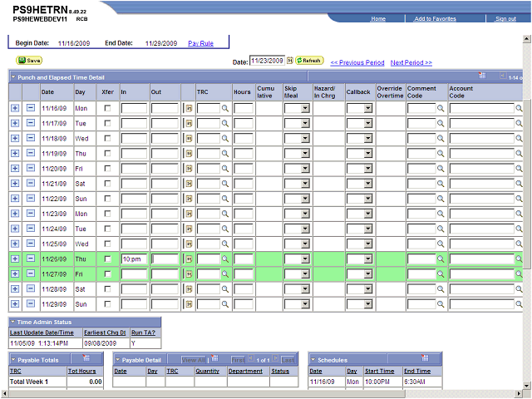Open the Callback dropdown for 11/18/09
Viewport: 532px width, 399px height.
point(367,138)
